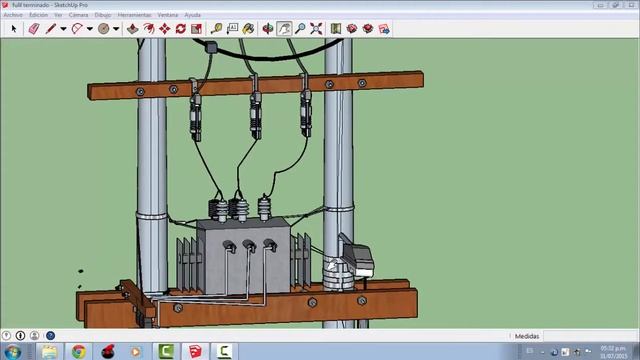Open the Edición menu
640x360 pixels.
(38, 15)
